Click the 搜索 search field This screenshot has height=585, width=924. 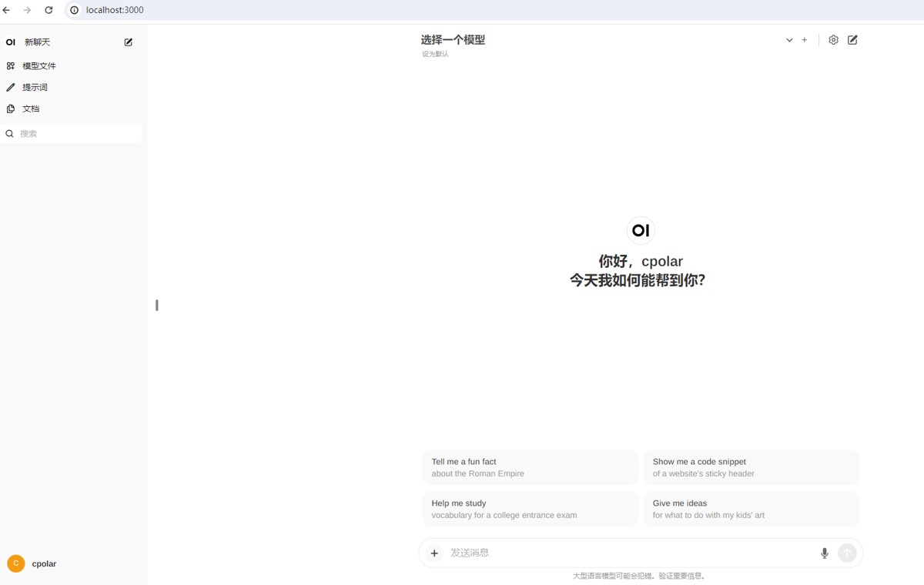click(x=72, y=134)
